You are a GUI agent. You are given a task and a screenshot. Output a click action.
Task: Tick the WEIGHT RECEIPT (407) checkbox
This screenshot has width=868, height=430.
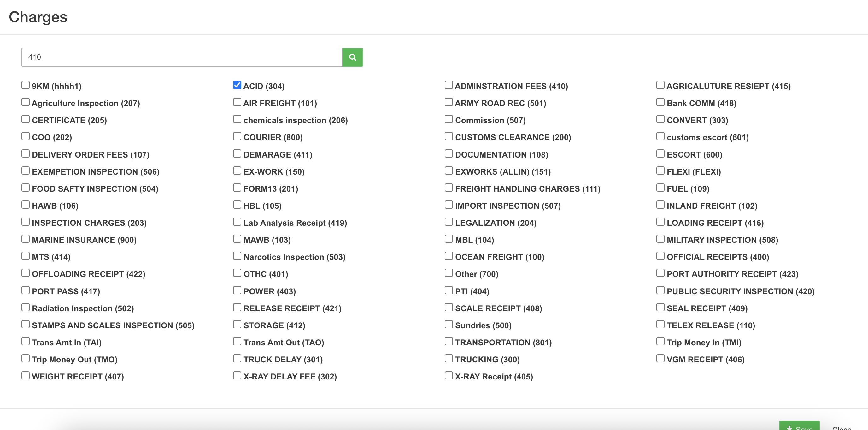pyautogui.click(x=25, y=375)
